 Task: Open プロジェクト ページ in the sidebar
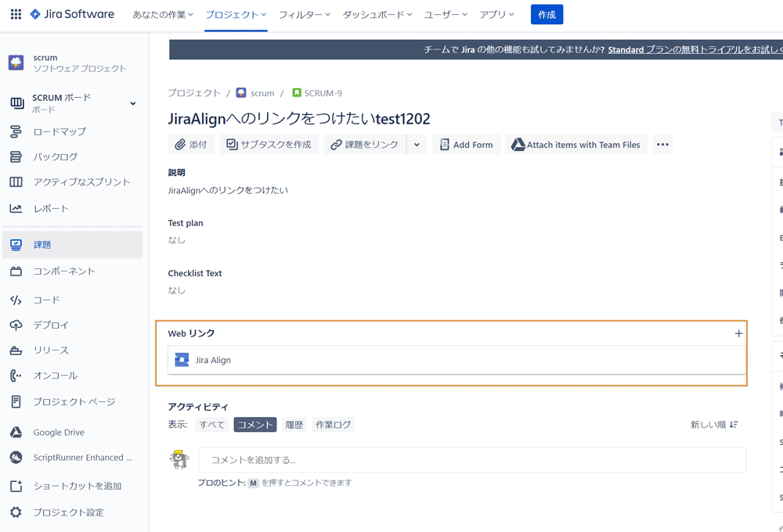point(74,402)
